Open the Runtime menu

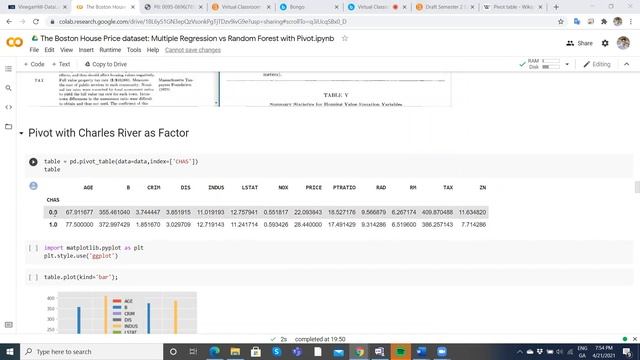[110, 50]
